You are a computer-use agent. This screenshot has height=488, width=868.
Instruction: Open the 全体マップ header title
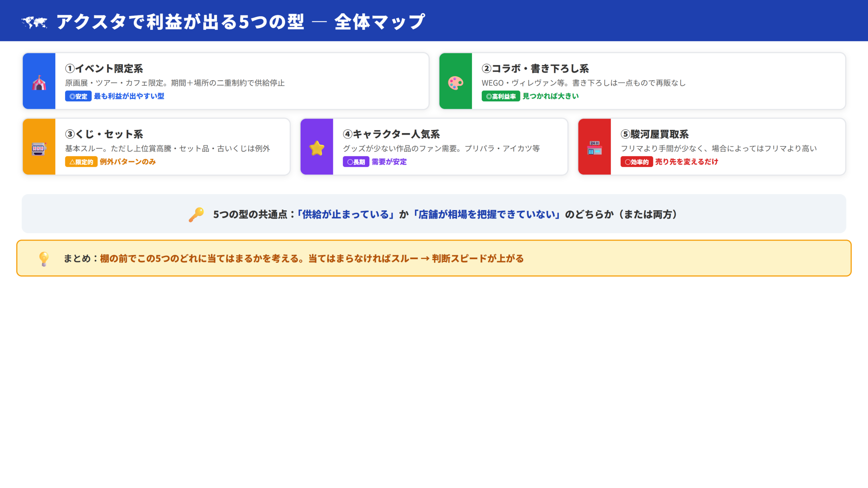(x=241, y=22)
